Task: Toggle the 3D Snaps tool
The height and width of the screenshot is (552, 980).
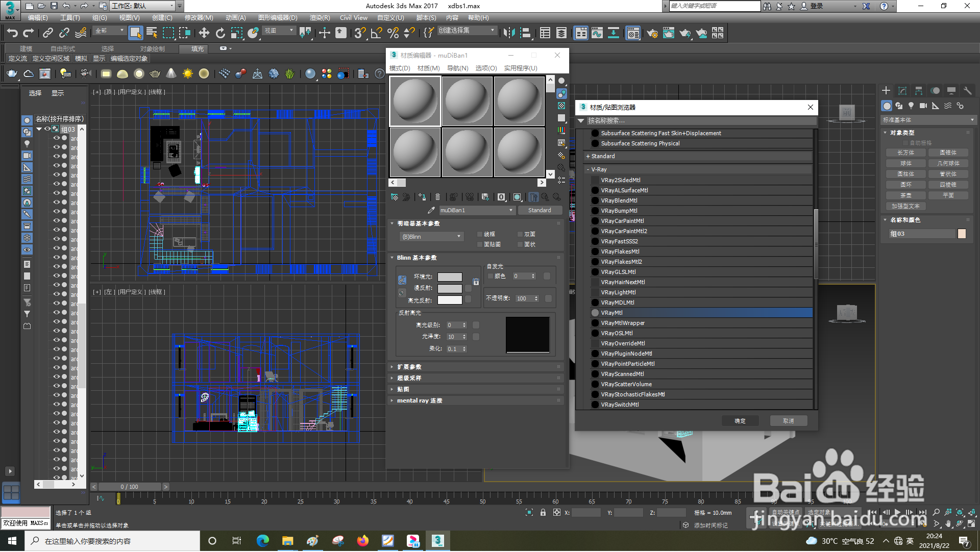Action: point(360,33)
